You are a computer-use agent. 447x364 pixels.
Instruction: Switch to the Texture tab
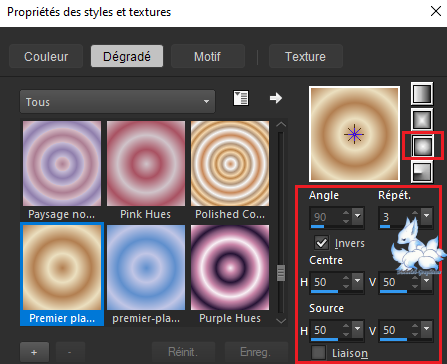[x=305, y=56]
